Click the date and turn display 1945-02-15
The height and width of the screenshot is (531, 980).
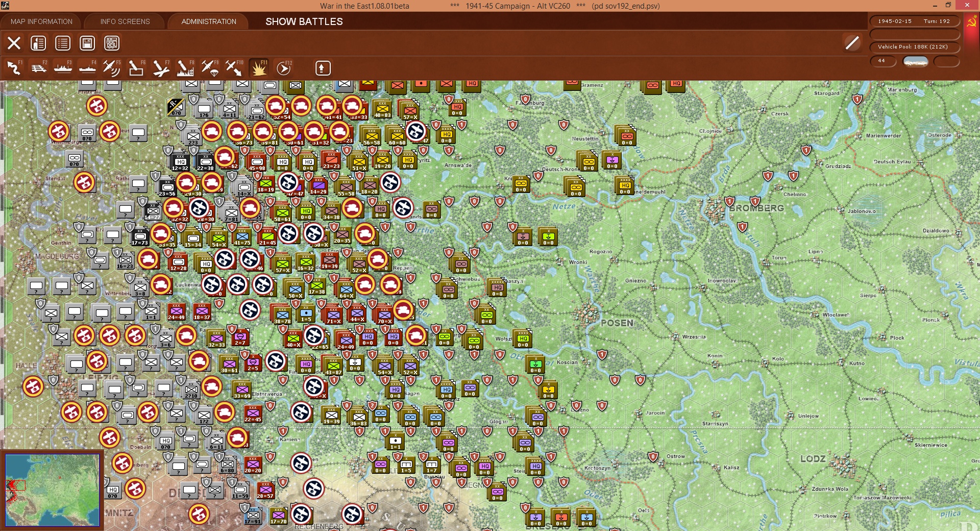tap(914, 21)
